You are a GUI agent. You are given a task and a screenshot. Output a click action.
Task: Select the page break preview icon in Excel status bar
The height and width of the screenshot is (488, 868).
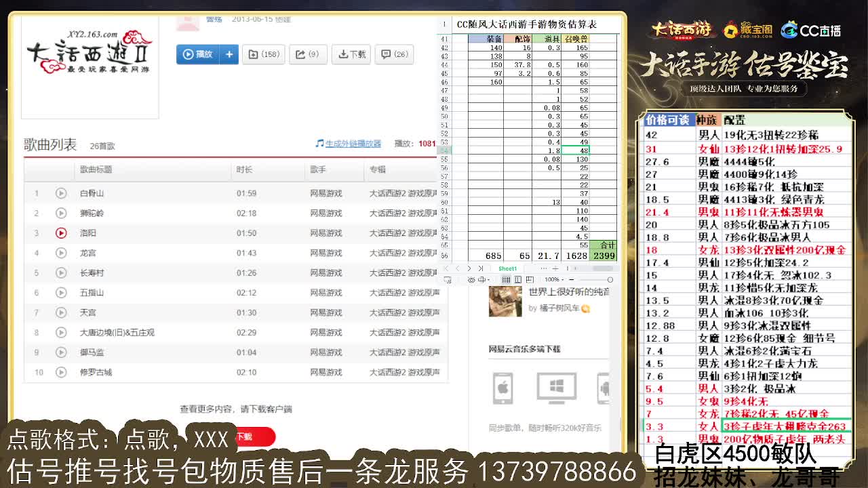530,280
